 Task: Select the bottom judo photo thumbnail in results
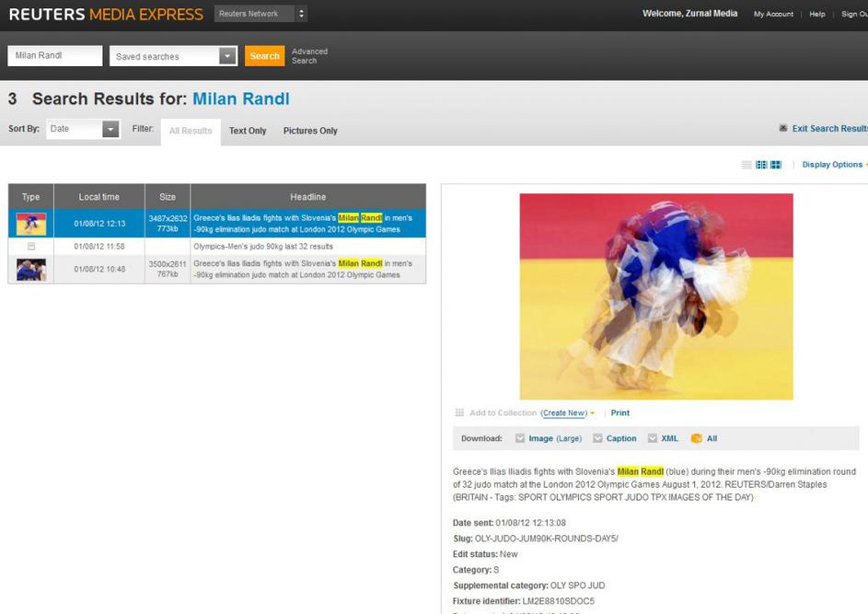[31, 269]
